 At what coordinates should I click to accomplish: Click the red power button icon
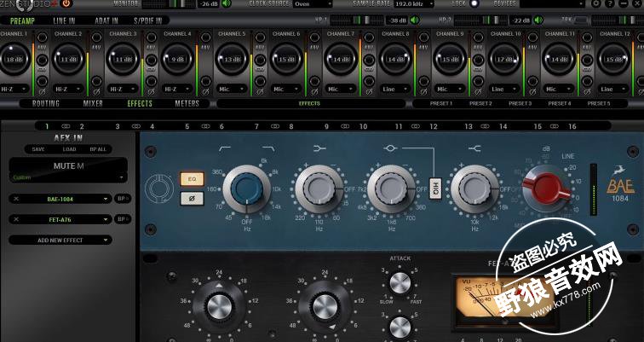click(66, 3)
